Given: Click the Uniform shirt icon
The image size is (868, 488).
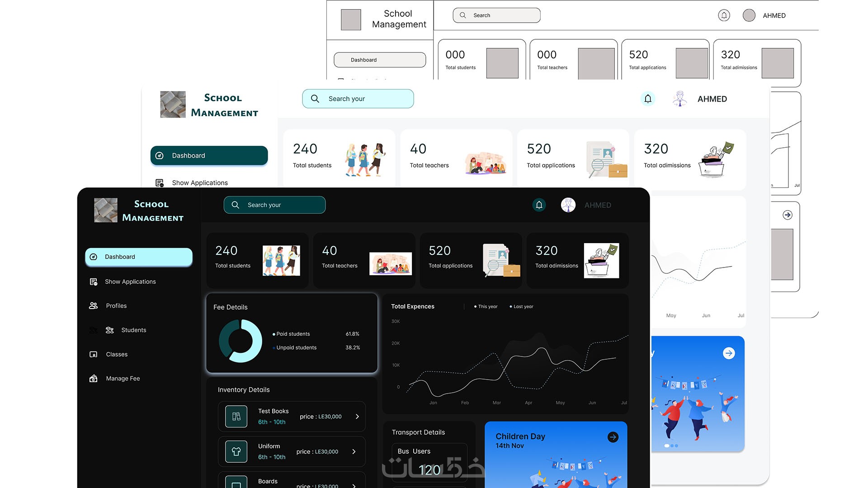Looking at the screenshot, I should pyautogui.click(x=236, y=451).
